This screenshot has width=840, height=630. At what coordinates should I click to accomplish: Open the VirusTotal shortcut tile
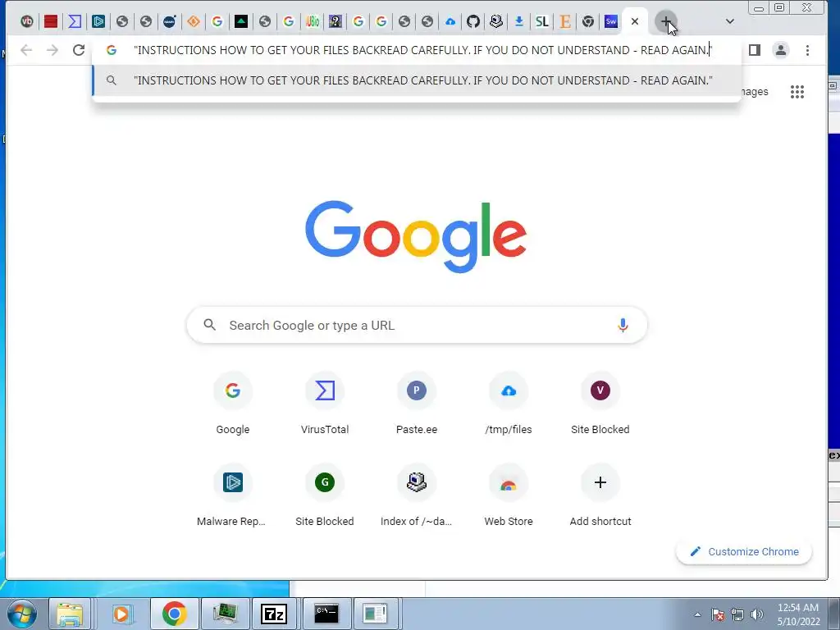point(325,404)
